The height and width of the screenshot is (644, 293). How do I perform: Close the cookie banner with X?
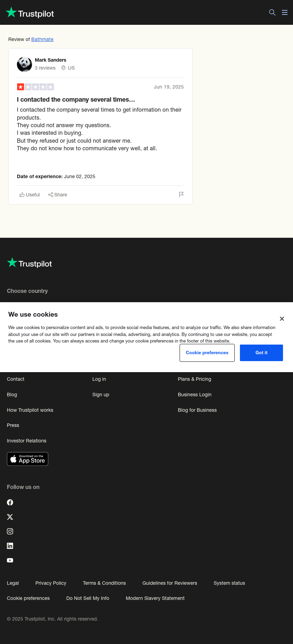(x=282, y=319)
